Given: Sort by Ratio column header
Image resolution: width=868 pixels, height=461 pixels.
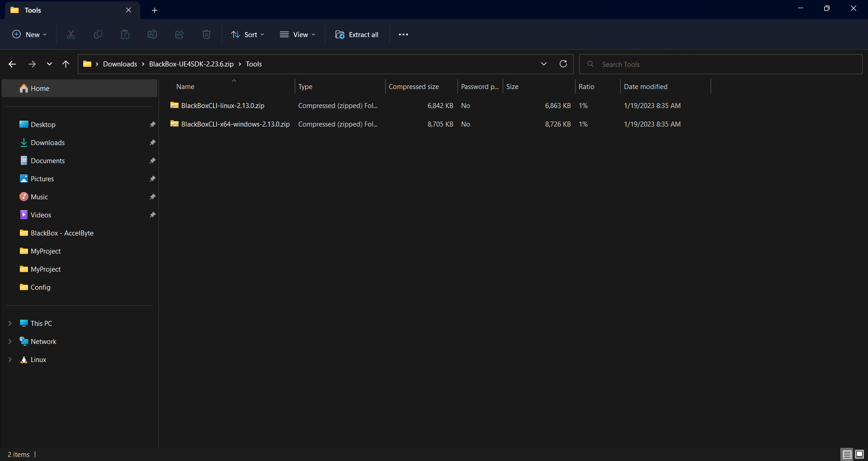Looking at the screenshot, I should tap(598, 86).
